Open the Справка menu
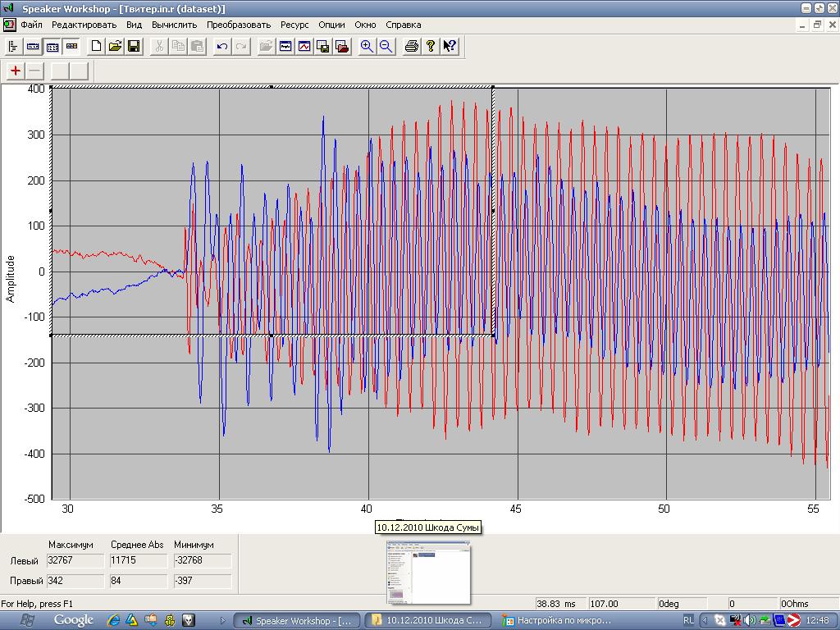This screenshot has width=840, height=630. tap(403, 25)
